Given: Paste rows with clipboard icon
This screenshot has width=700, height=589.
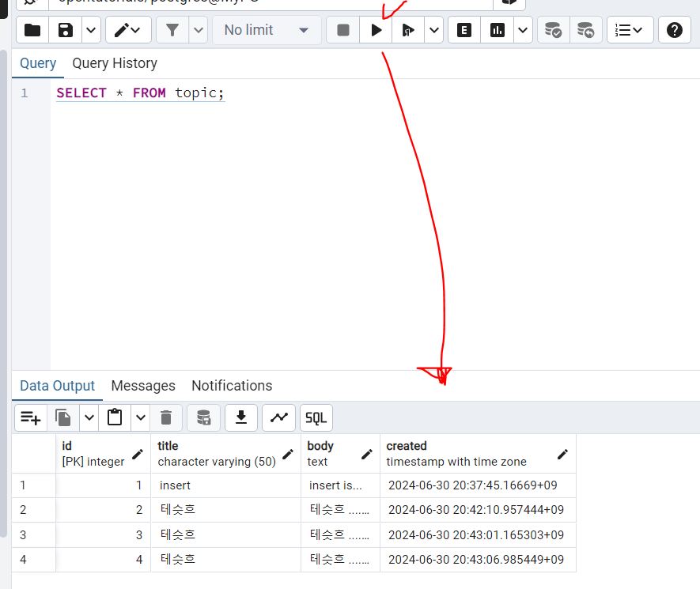Looking at the screenshot, I should pos(115,418).
